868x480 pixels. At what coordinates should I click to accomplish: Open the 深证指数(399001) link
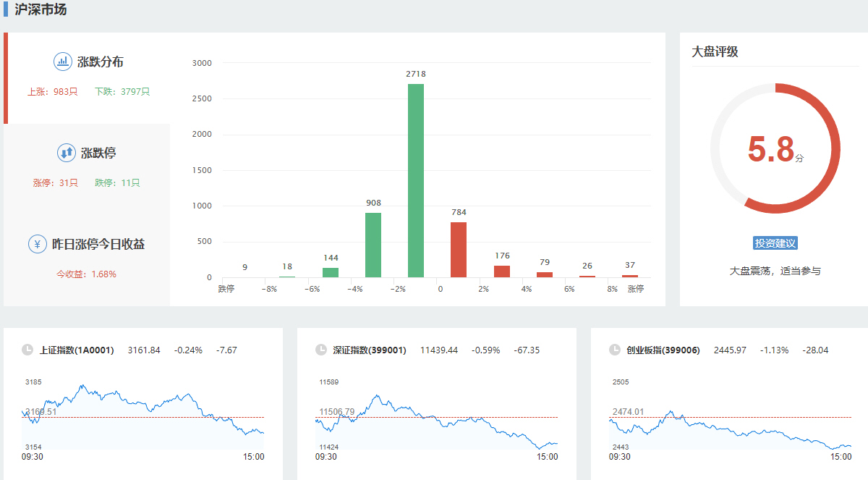coord(370,350)
